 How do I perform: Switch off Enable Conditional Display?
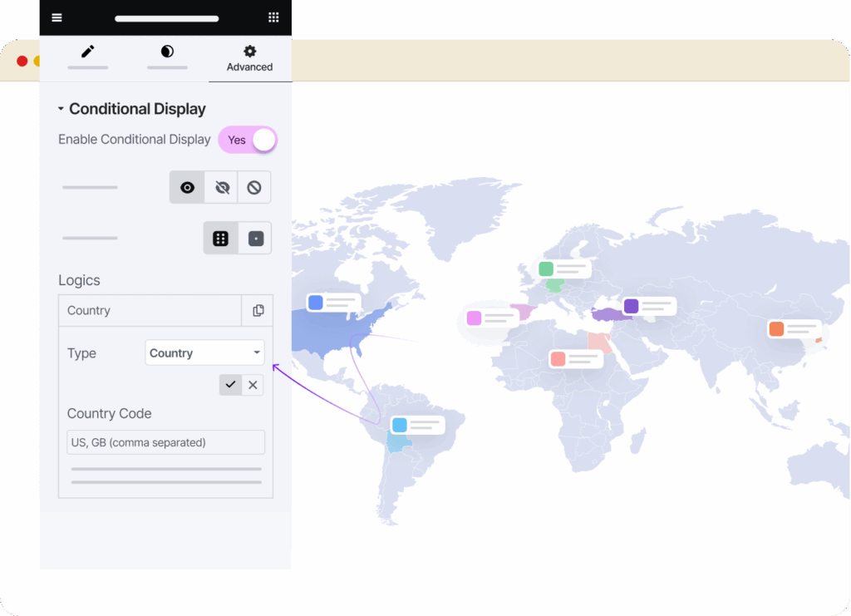pos(247,140)
